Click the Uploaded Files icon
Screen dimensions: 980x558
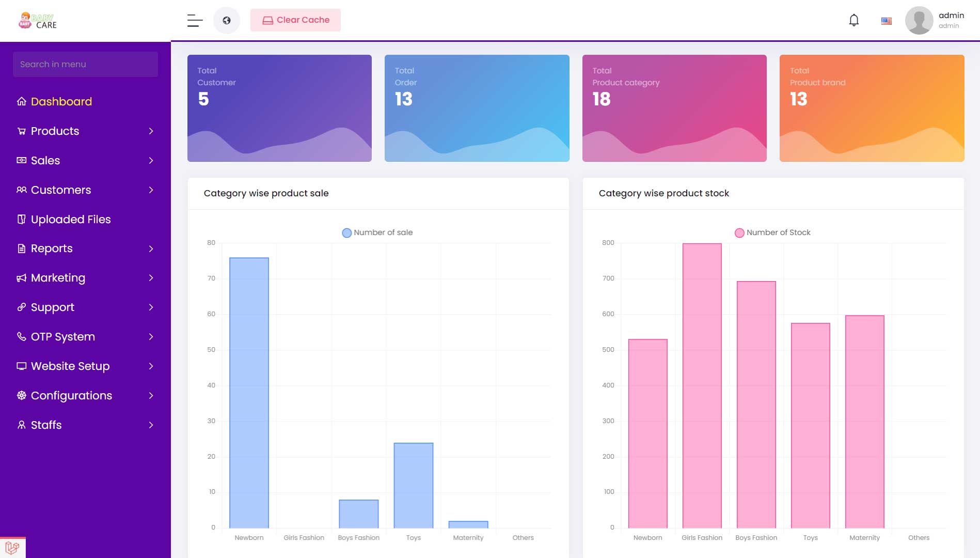pyautogui.click(x=21, y=219)
